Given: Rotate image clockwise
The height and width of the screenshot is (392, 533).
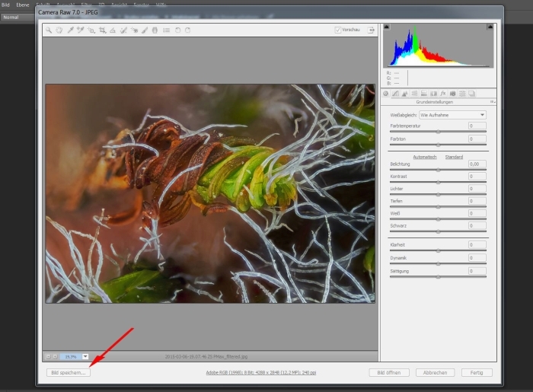Looking at the screenshot, I should click(x=187, y=30).
